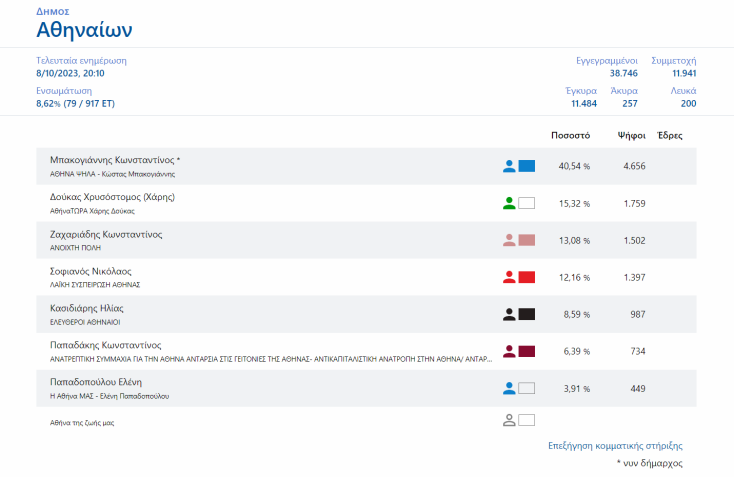
Task: Click dark red person icon for Παπαδάκης
Action: (509, 351)
